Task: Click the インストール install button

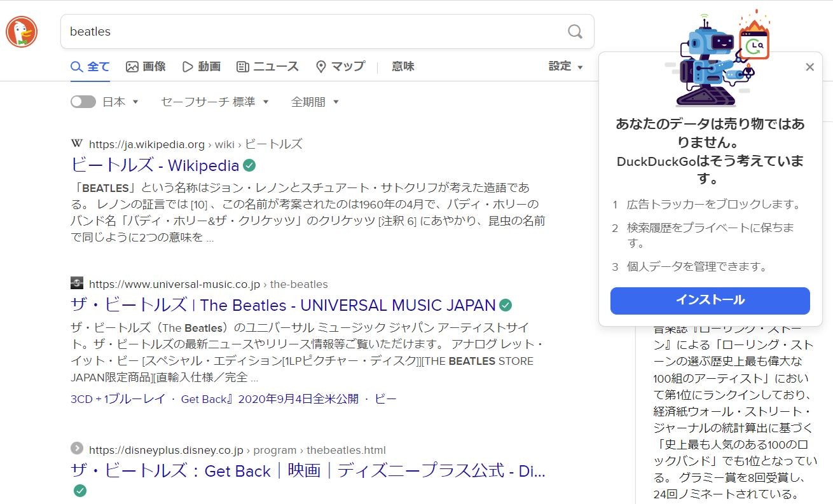Action: click(x=710, y=301)
